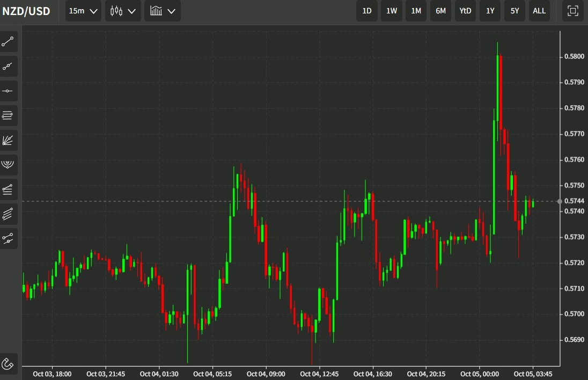Screen dimensions: 588x380
Task: Click the current price label 0.5744
Action: (x=574, y=201)
